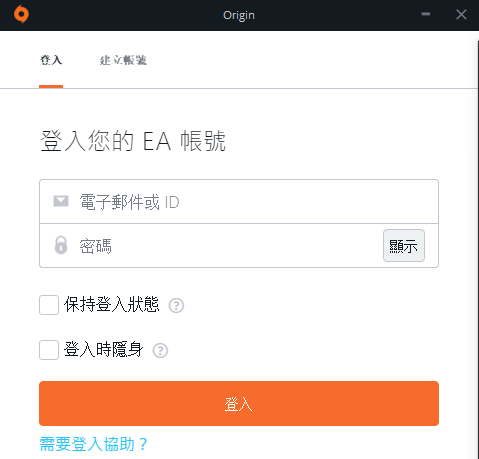
Task: Click the Origin logo icon
Action: point(21,14)
